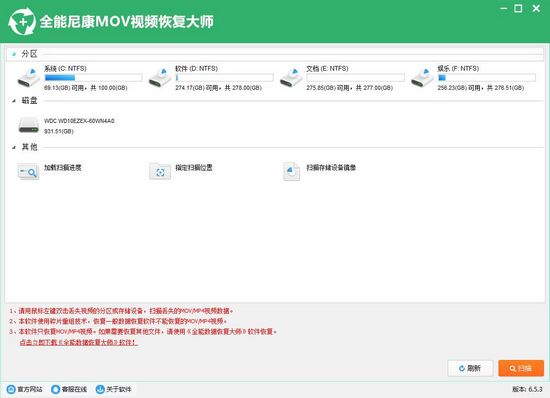Select the 文档 (E: NTFS) label
This screenshot has width=550, height=398.
(327, 68)
